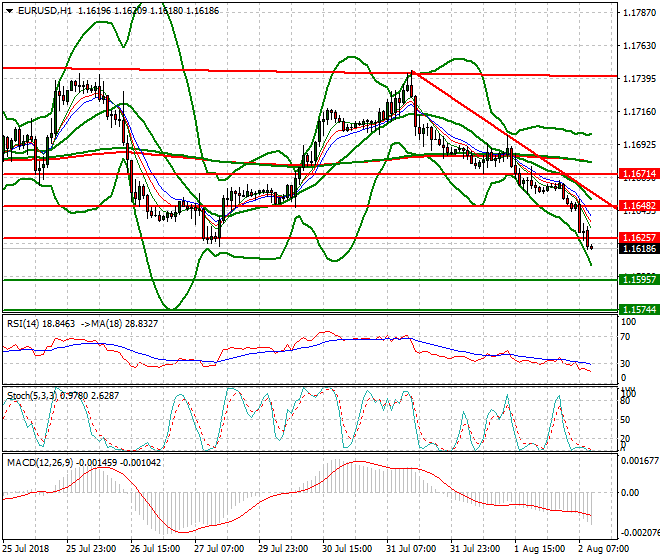Click the EURUSD,H1 chart title text
The width and height of the screenshot is (660, 560).
tap(45, 11)
